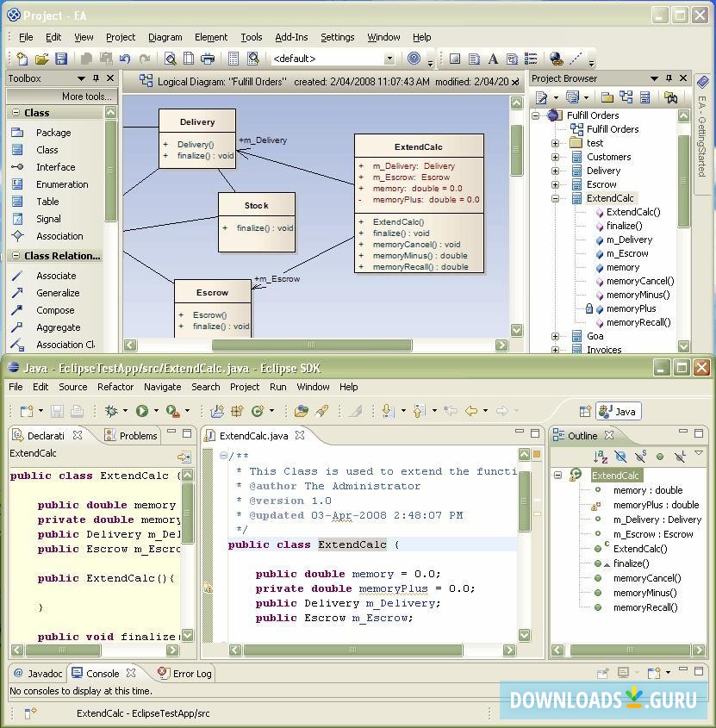Open the Refactor menu in Eclipse
716x728 pixels.
[115, 387]
